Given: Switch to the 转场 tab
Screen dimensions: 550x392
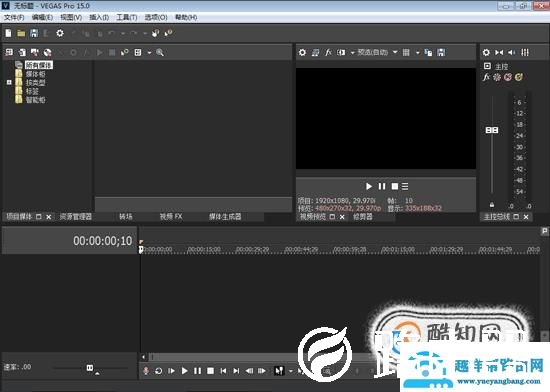Looking at the screenshot, I should [x=126, y=217].
